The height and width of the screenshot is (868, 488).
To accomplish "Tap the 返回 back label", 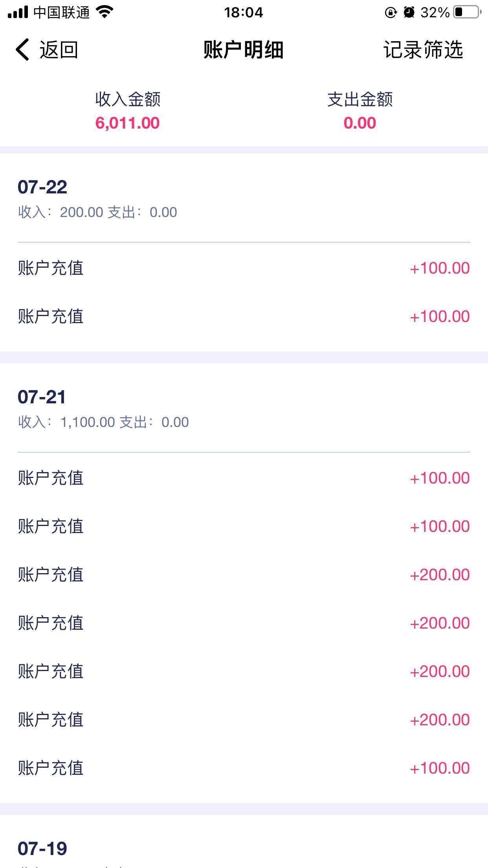I will pos(59,50).
